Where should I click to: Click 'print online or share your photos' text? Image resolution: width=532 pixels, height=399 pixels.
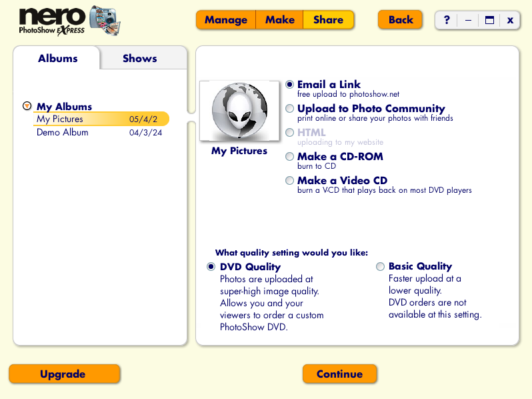(375, 118)
